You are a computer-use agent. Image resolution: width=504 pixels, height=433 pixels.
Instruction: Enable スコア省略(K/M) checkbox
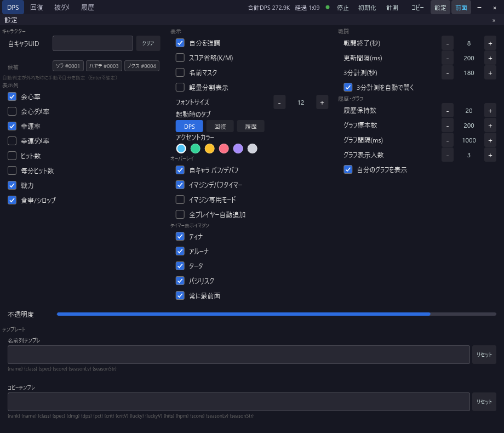click(180, 58)
